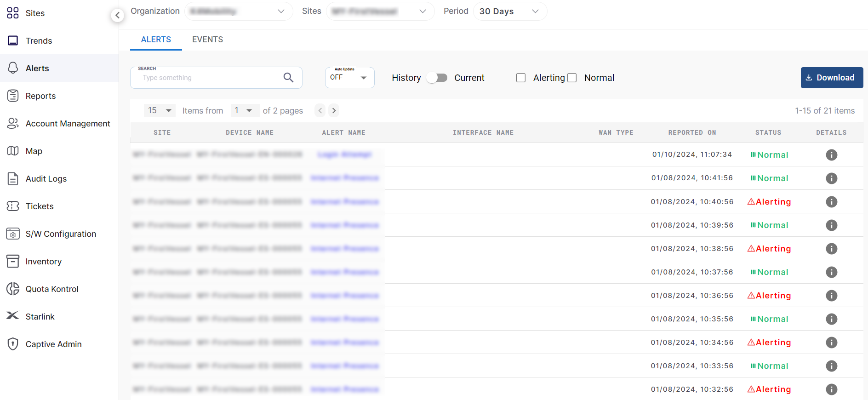This screenshot has width=868, height=400.
Task: Click the Map icon in the sidebar
Action: [13, 151]
